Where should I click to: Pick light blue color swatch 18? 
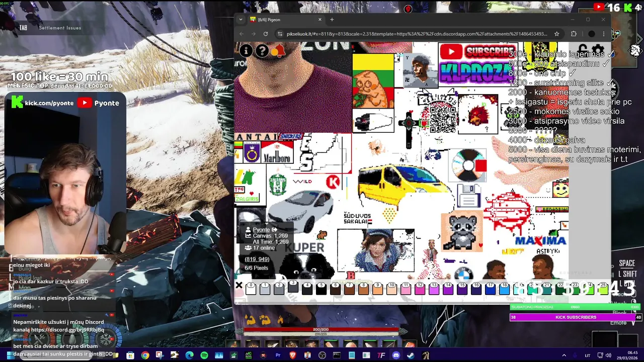[x=504, y=288]
